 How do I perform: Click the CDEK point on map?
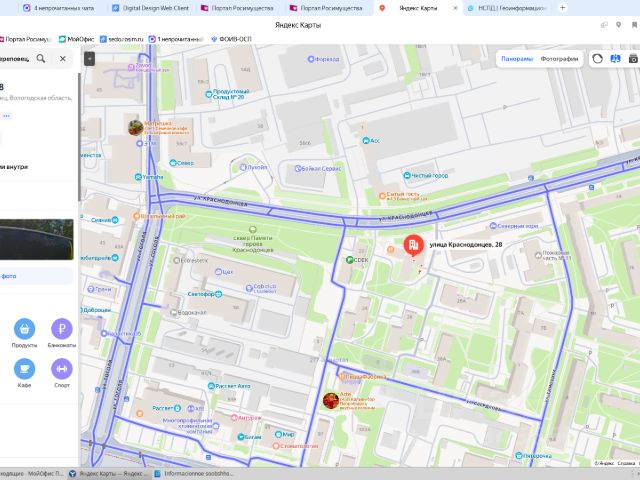point(349,260)
